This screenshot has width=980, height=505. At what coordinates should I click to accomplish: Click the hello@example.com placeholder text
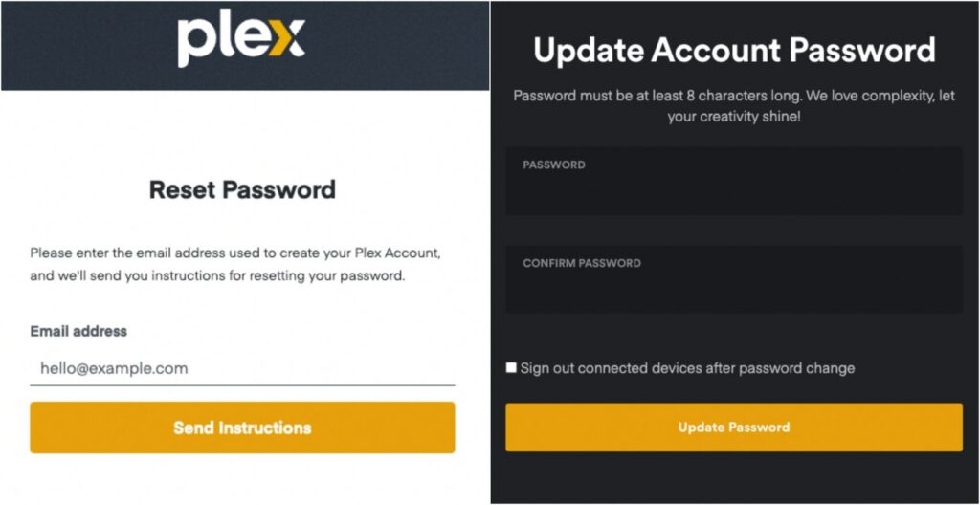tap(114, 368)
